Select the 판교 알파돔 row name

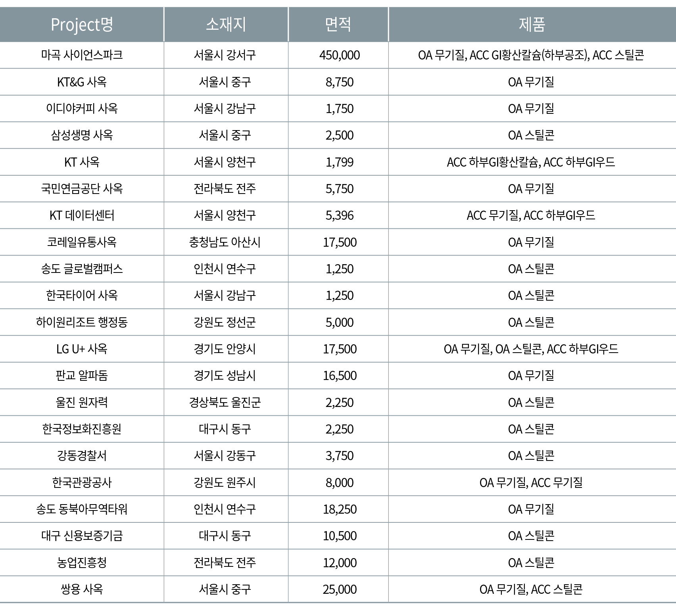(x=82, y=375)
